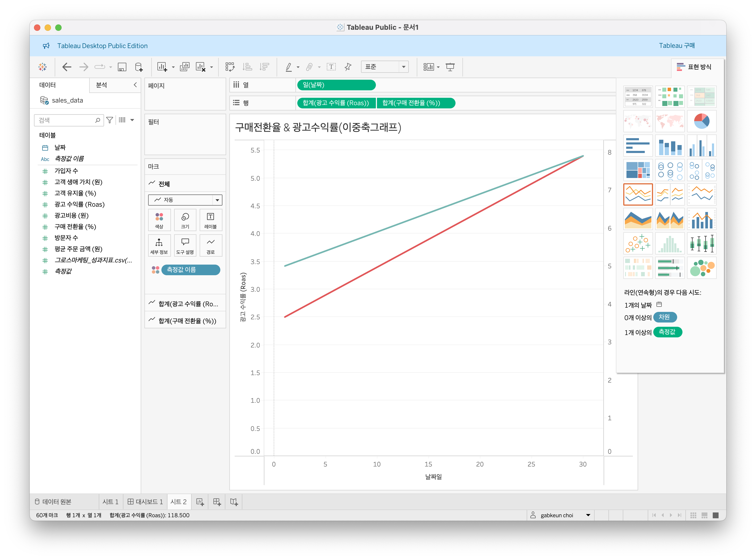Toggle the Show Me (표현 방식) panel
This screenshot has width=756, height=560.
694,67
